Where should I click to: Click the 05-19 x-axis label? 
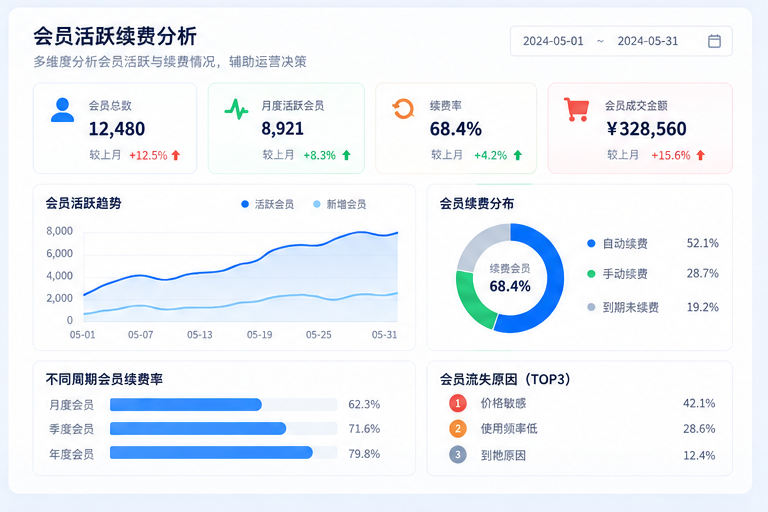pyautogui.click(x=259, y=335)
